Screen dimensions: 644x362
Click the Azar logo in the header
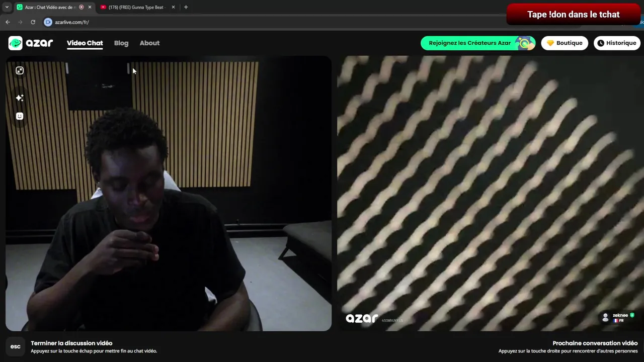click(x=31, y=43)
